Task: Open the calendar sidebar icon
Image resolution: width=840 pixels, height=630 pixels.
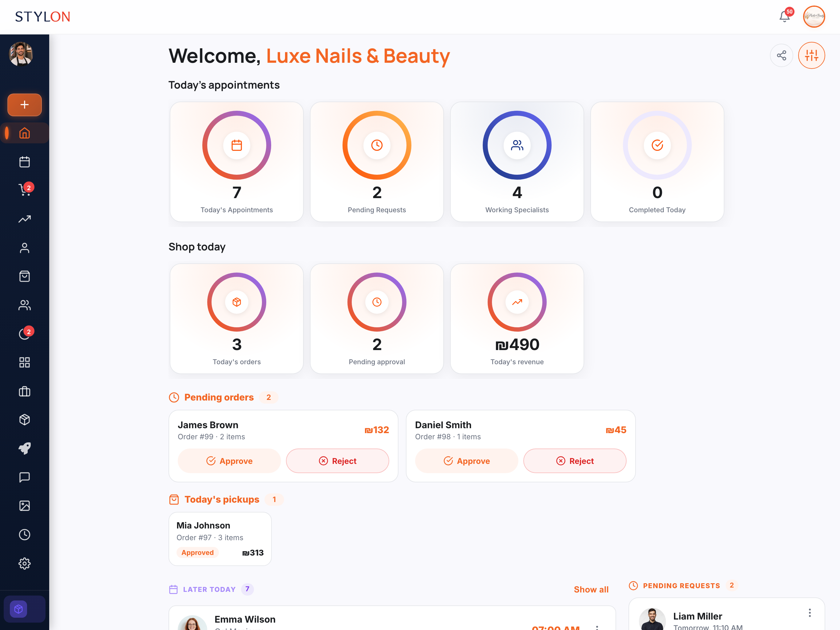Action: point(25,162)
